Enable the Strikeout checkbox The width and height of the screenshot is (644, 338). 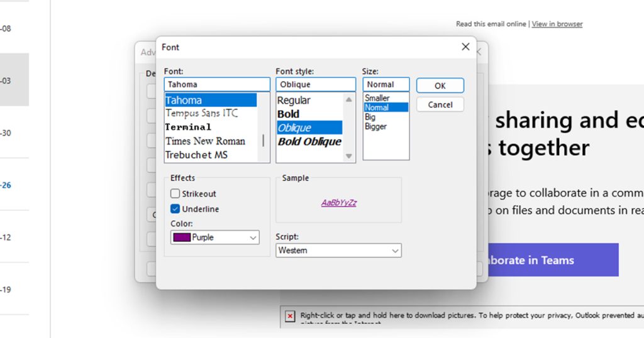point(175,194)
